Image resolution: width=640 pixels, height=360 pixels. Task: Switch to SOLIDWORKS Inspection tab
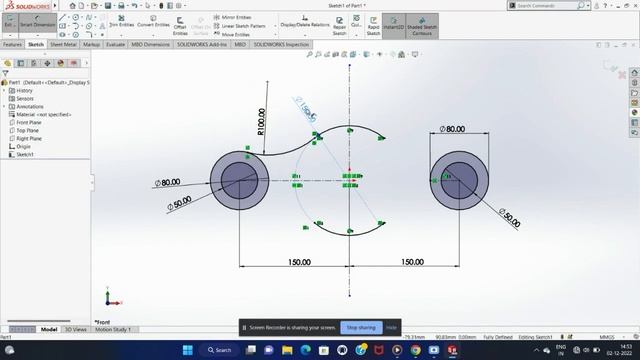point(281,44)
